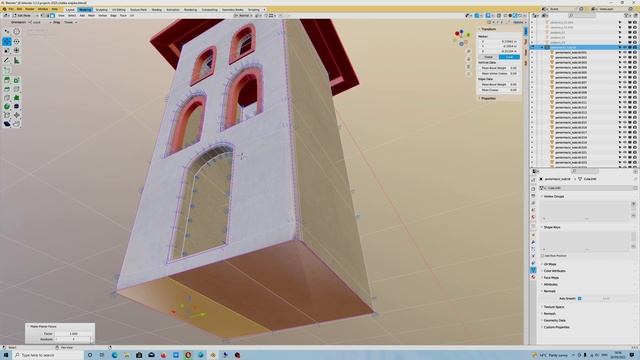Viewport: 640px width, 360px height.
Task: Expand the UV Maps section
Action: coord(550,264)
